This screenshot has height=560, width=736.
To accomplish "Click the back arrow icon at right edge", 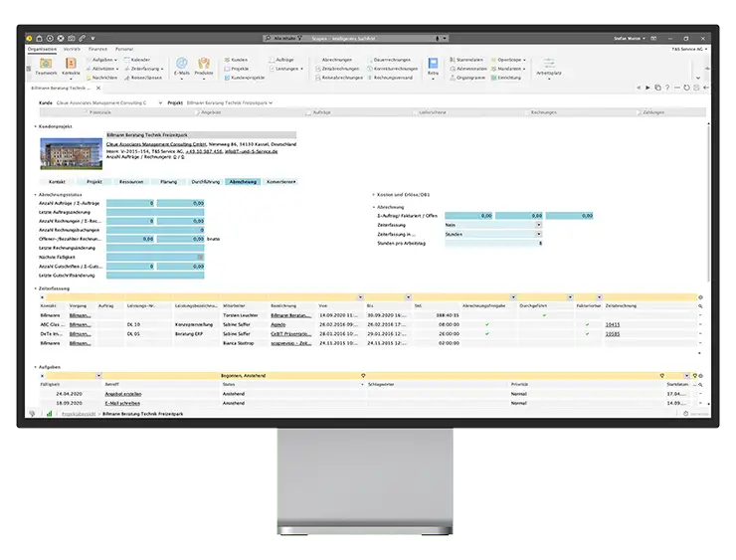I will pos(706,88).
